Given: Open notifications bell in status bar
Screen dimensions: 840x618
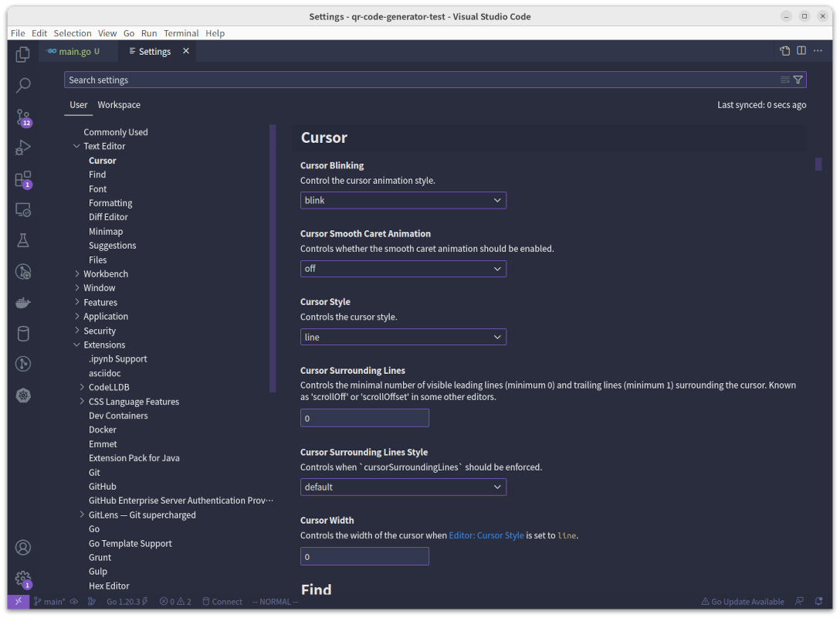Looking at the screenshot, I should (x=818, y=601).
